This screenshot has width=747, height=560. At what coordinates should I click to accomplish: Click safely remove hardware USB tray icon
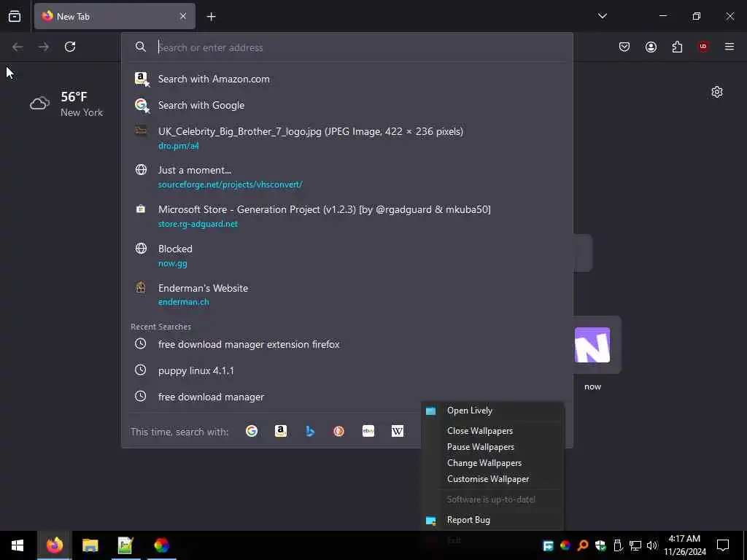[x=618, y=545]
